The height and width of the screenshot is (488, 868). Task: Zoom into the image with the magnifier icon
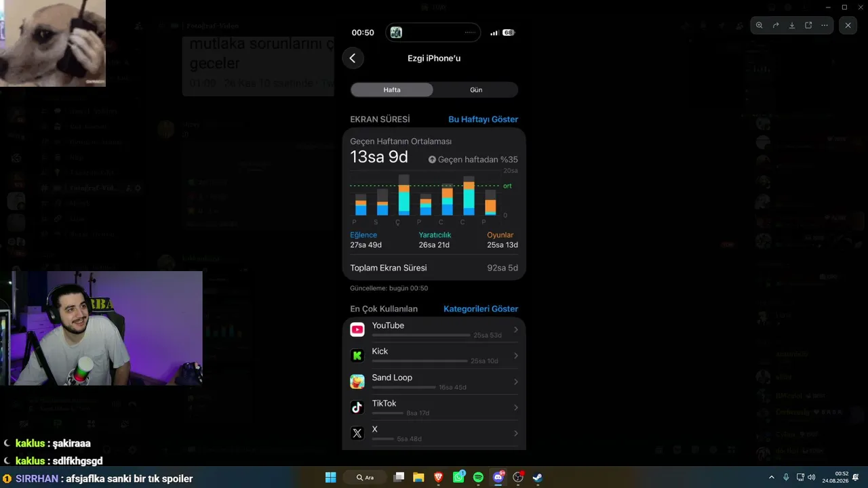(759, 25)
